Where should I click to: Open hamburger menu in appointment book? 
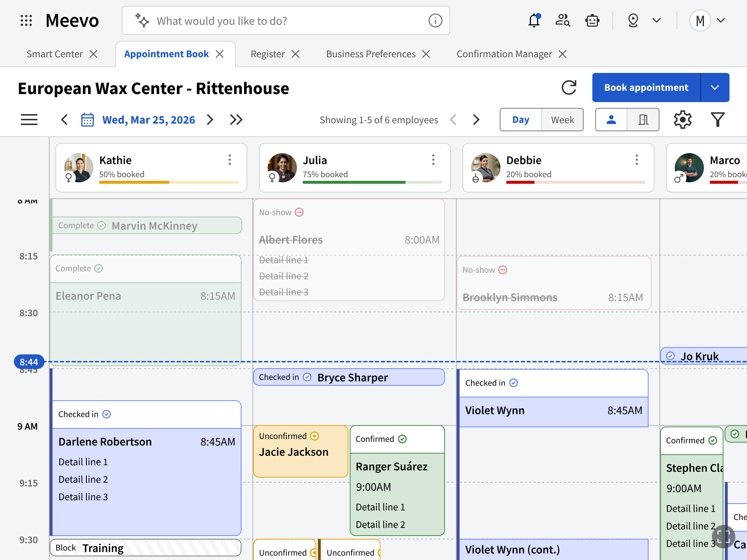click(x=29, y=120)
